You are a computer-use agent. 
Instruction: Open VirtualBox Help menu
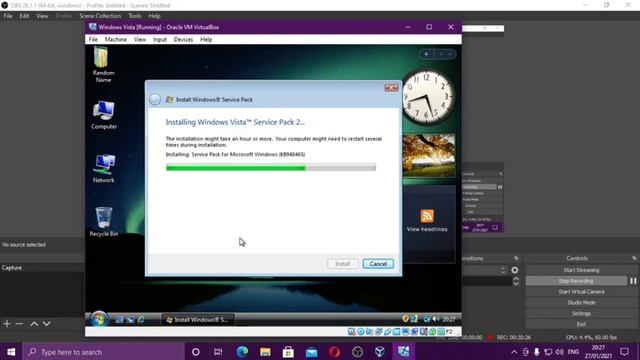point(206,40)
